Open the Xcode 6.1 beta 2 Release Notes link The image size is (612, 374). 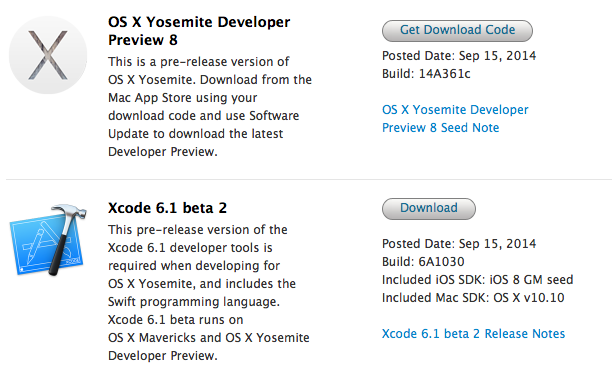pos(473,334)
